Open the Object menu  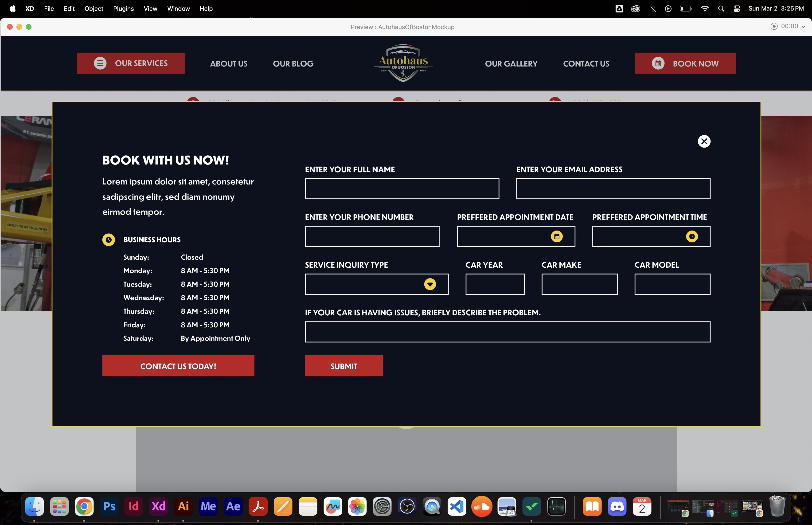pos(94,8)
